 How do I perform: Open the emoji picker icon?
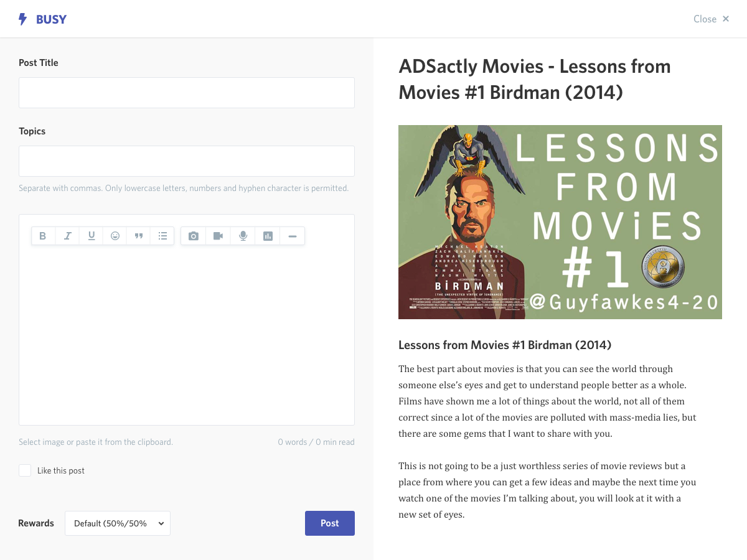115,236
